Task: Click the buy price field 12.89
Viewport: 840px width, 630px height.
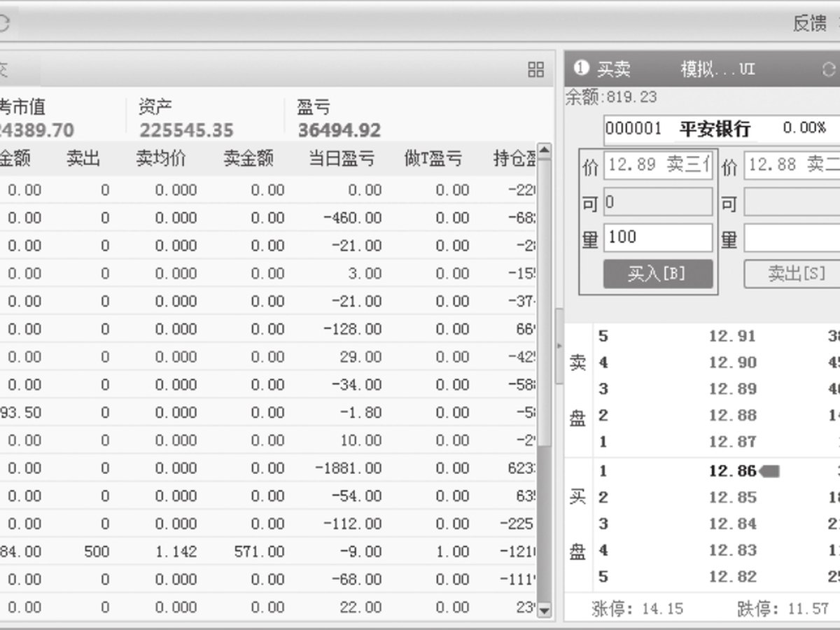Action: tap(658, 165)
